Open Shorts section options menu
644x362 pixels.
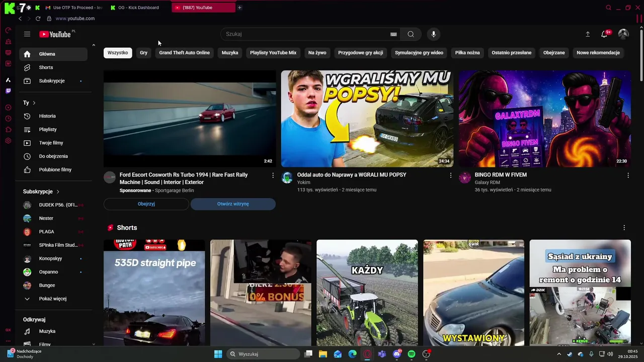pyautogui.click(x=624, y=228)
